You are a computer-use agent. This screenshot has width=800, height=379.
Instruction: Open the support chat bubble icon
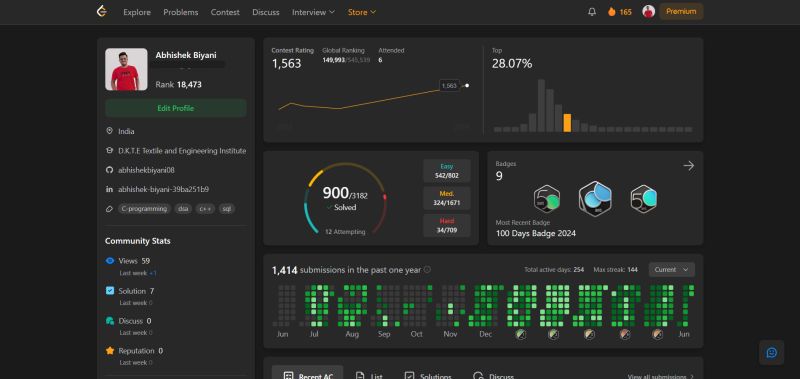(x=771, y=353)
